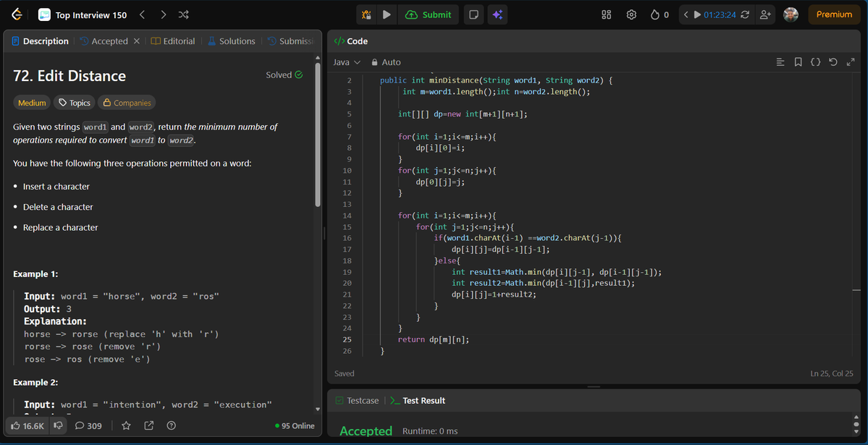Open the AI sparkle assistant icon
The height and width of the screenshot is (445, 868).
click(x=497, y=15)
